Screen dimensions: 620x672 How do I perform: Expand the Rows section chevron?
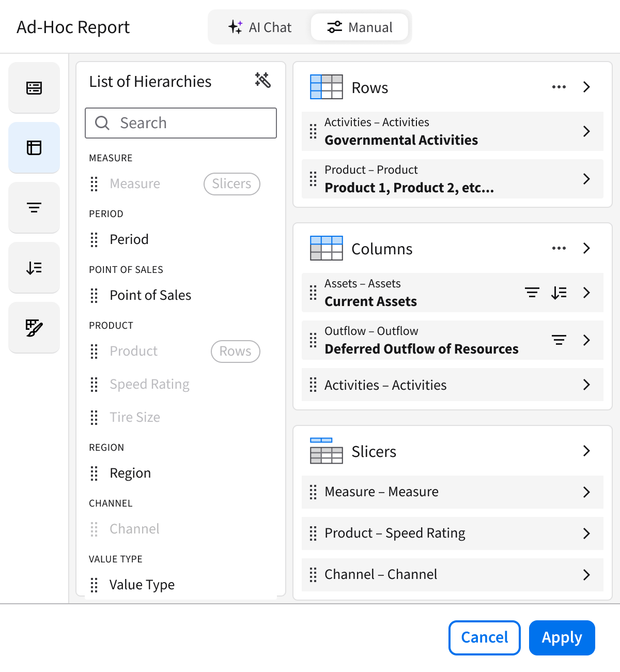(586, 87)
